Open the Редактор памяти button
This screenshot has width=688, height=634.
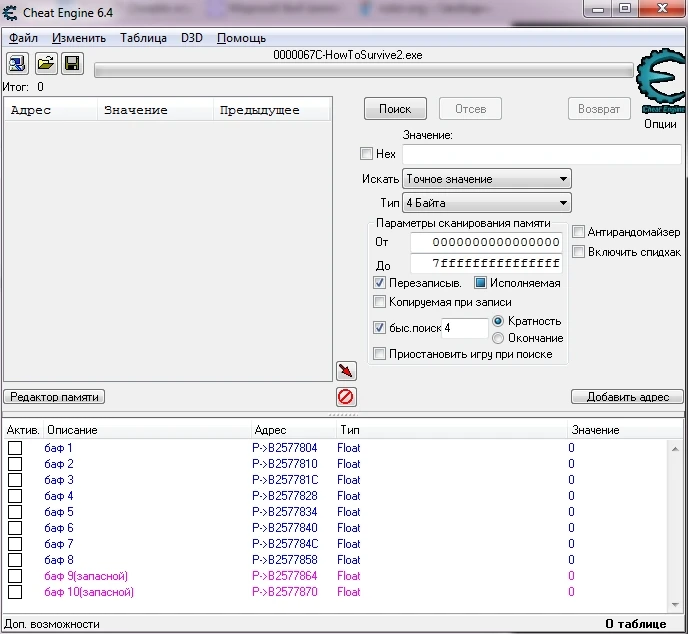click(x=54, y=397)
